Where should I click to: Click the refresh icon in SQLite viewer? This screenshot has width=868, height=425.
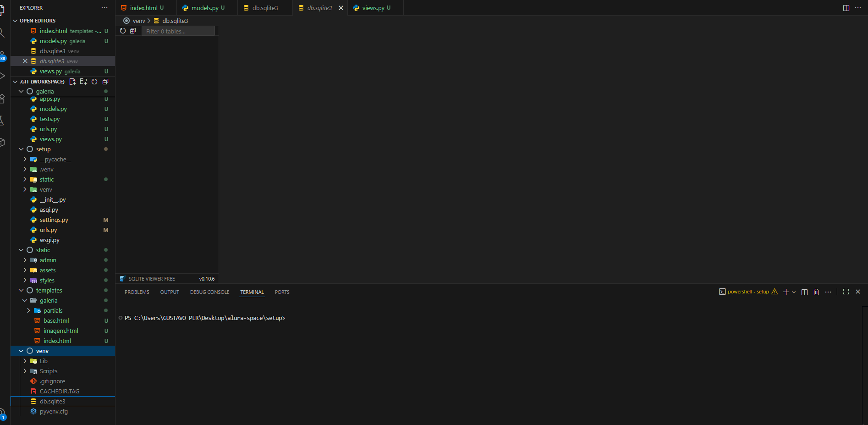pos(122,31)
